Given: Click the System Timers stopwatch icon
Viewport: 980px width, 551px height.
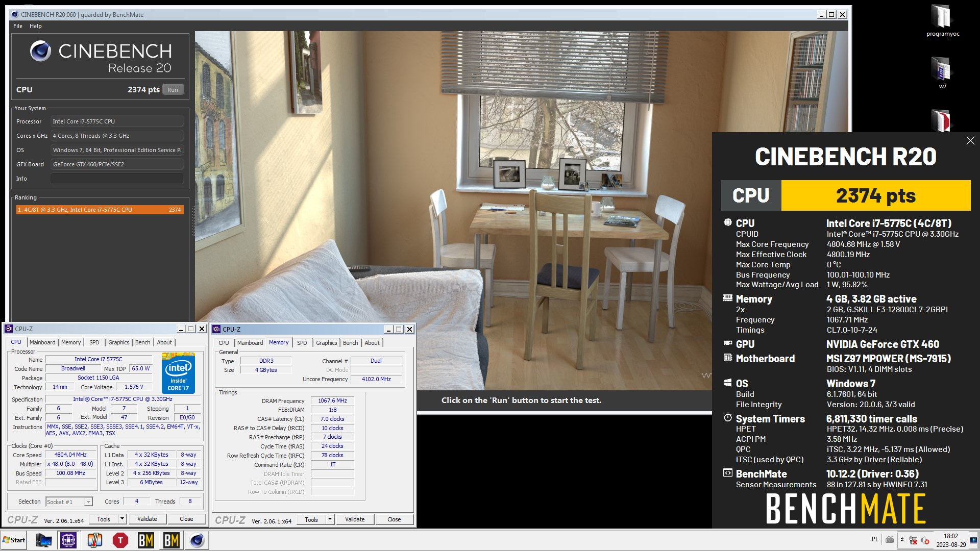Looking at the screenshot, I should pyautogui.click(x=728, y=417).
